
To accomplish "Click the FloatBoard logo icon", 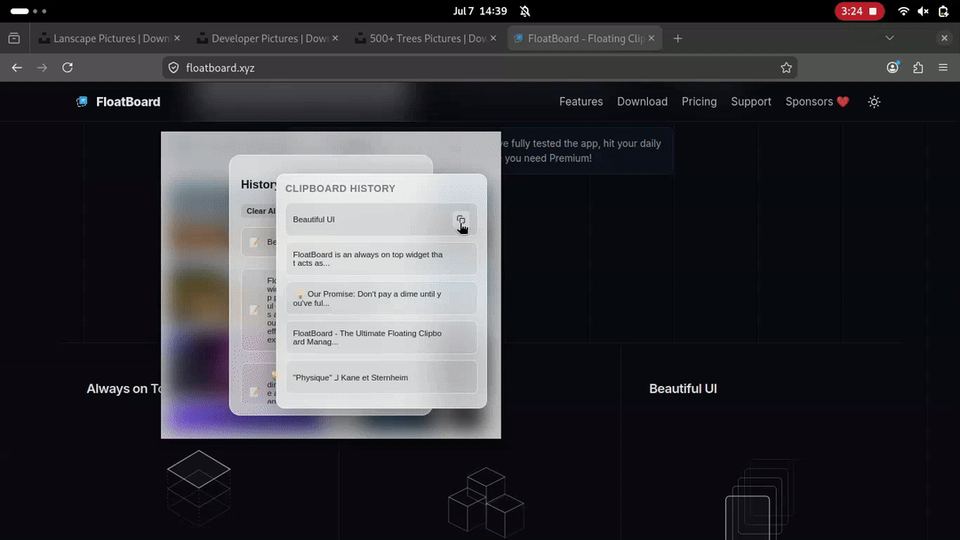I will tap(82, 102).
